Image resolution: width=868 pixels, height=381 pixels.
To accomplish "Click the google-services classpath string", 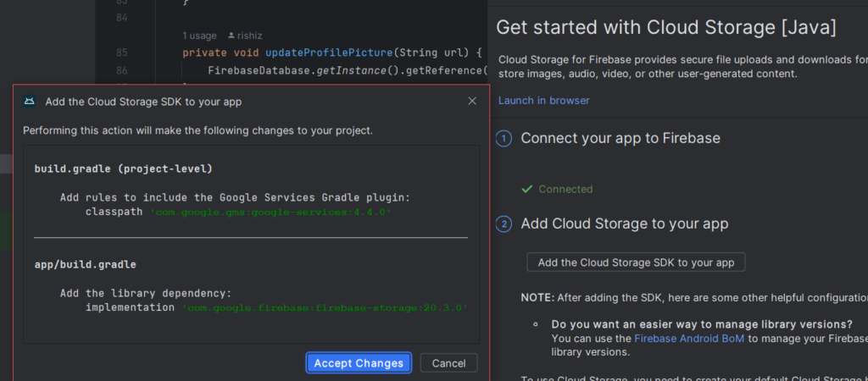I will pyautogui.click(x=270, y=212).
